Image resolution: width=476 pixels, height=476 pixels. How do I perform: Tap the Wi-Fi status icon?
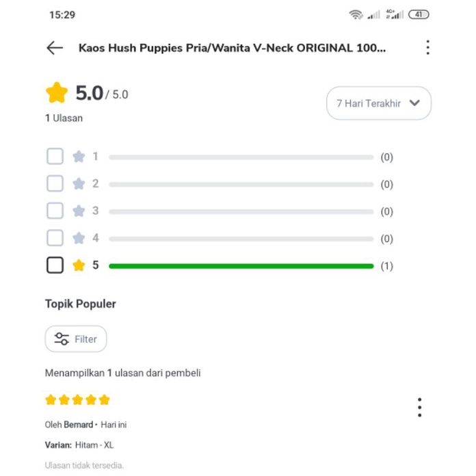356,14
